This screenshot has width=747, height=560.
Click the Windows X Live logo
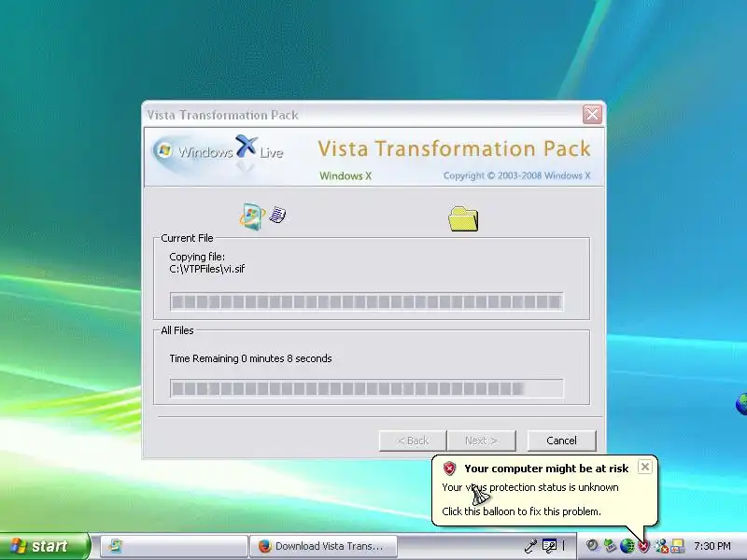pyautogui.click(x=218, y=153)
